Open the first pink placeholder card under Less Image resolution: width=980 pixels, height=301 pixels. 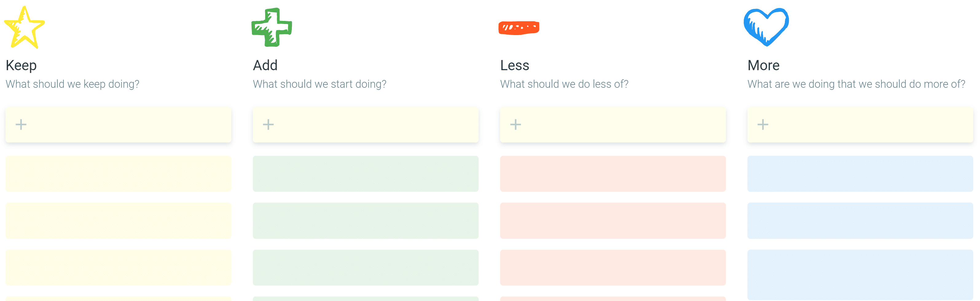(613, 174)
